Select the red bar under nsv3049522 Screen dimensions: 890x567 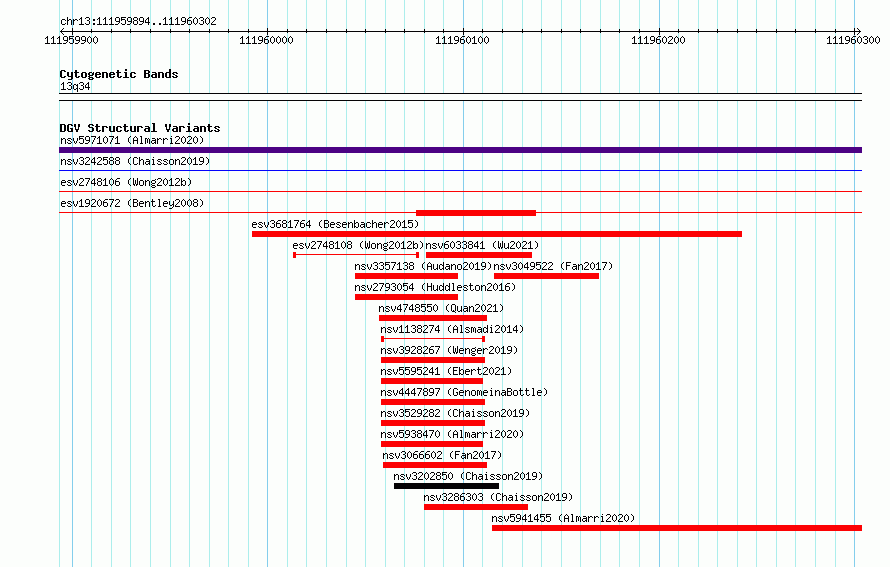click(547, 276)
